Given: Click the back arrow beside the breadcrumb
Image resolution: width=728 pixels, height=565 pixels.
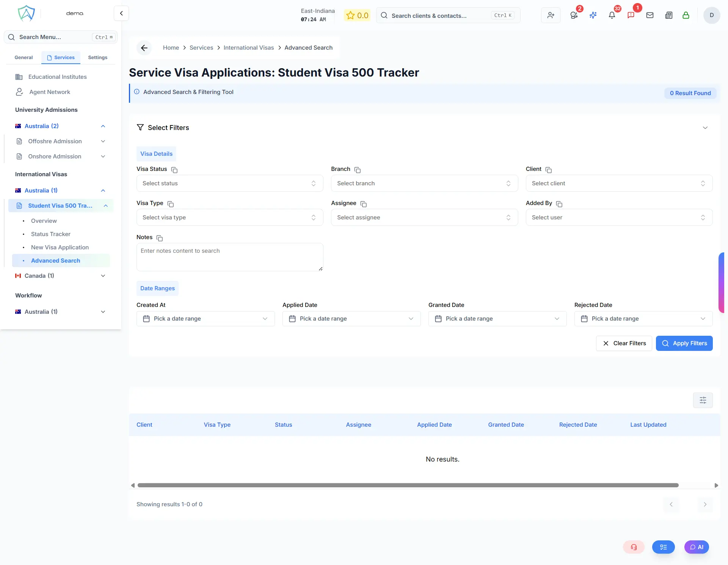Looking at the screenshot, I should pyautogui.click(x=144, y=48).
